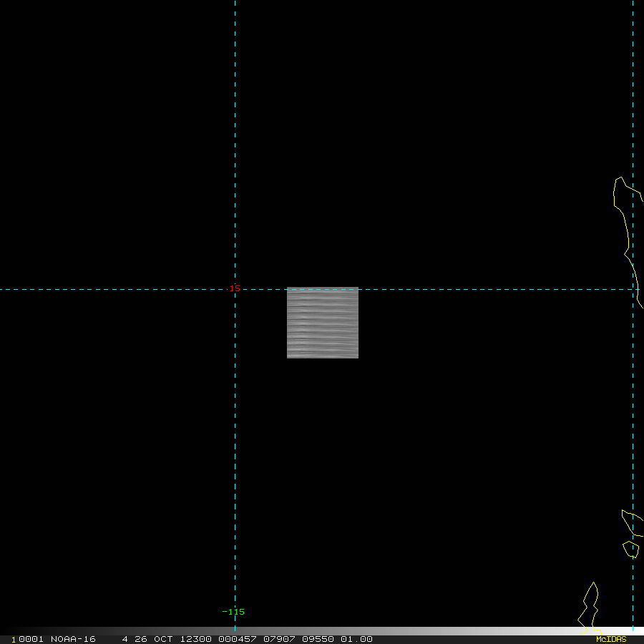Viewport: 644px width, 644px height.
Task: Click the intersection of the 15 and -115 gridlines
Action: click(235, 289)
